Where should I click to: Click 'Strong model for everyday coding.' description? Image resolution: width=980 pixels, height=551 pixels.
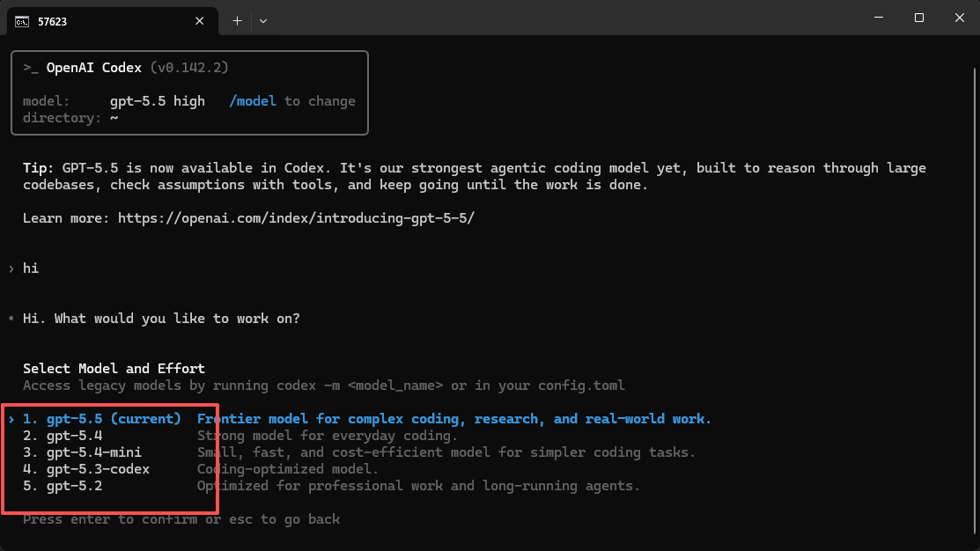click(328, 436)
